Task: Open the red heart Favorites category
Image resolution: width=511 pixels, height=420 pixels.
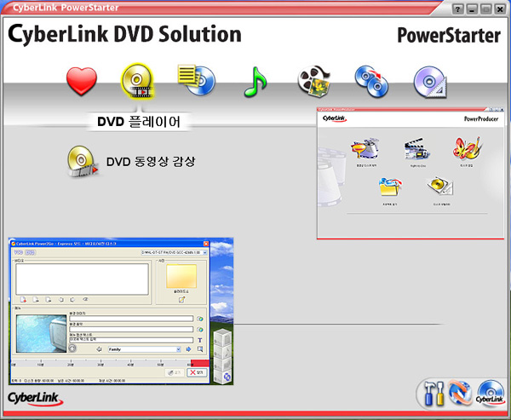Action: click(82, 81)
